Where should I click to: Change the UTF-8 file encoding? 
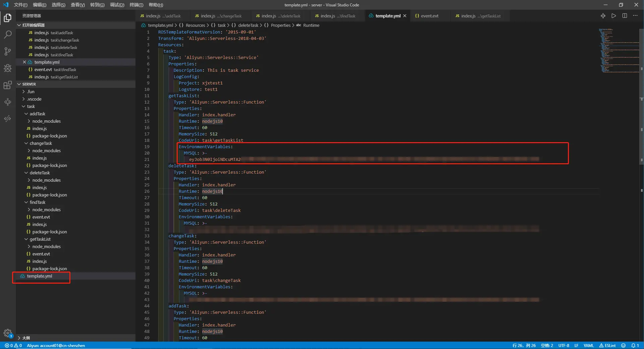[564, 345]
